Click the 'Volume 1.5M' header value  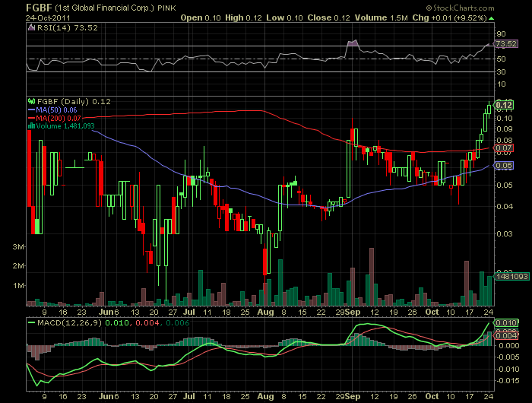tap(381, 18)
